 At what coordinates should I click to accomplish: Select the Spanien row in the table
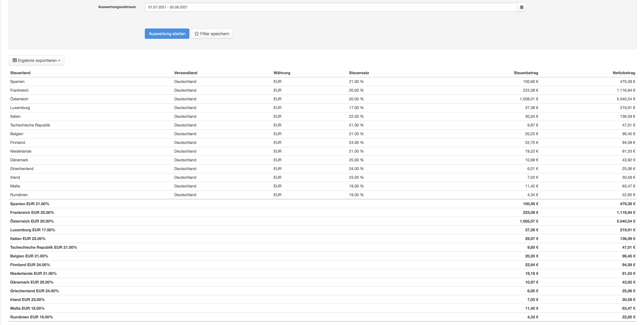[x=17, y=82]
